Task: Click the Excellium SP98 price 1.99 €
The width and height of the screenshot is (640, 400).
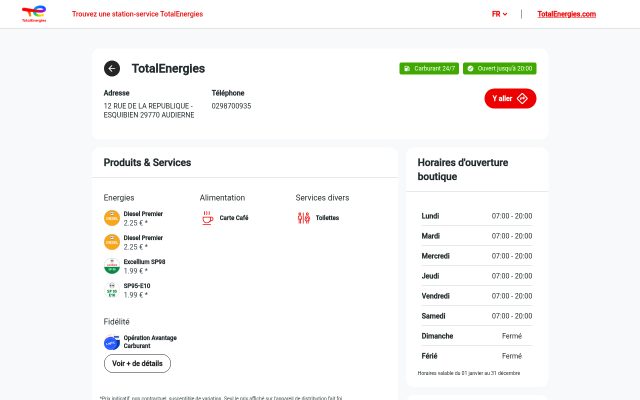Action: [x=136, y=271]
